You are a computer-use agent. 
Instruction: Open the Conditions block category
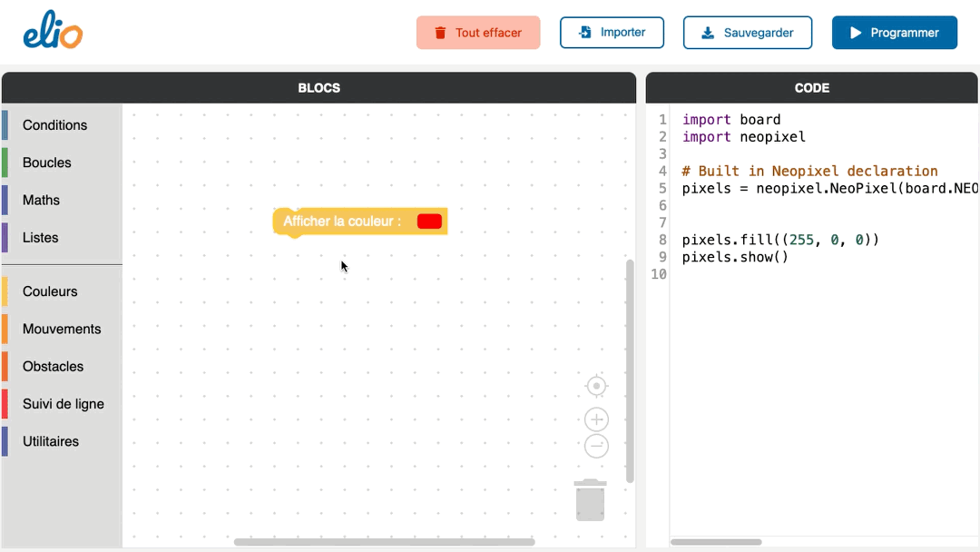point(55,125)
